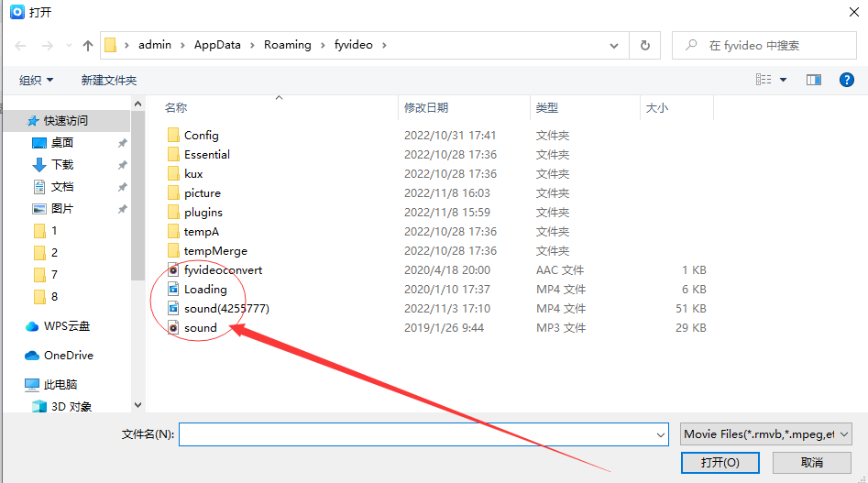The image size is (868, 483).
Task: Open 文档 in the sidebar
Action: (x=61, y=187)
